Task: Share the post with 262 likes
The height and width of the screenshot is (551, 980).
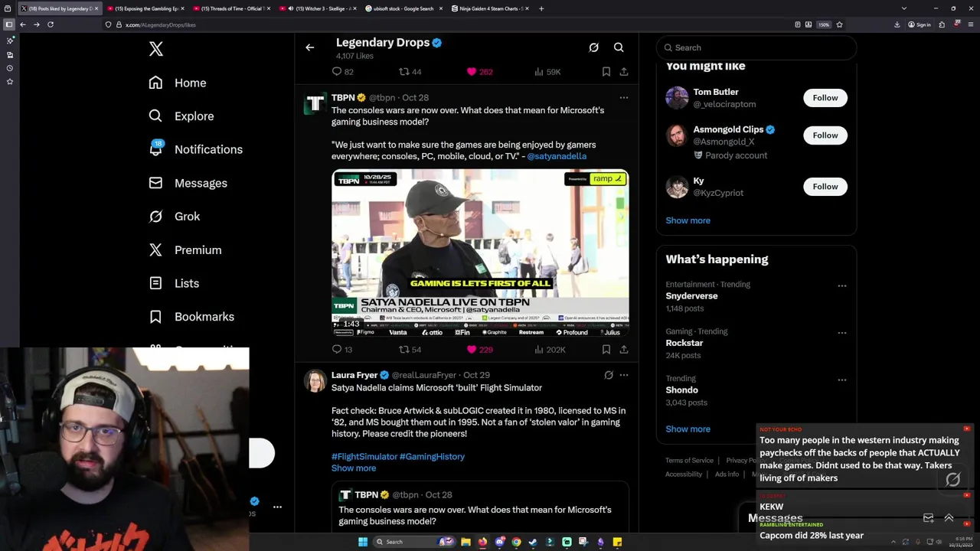Action: pyautogui.click(x=624, y=71)
